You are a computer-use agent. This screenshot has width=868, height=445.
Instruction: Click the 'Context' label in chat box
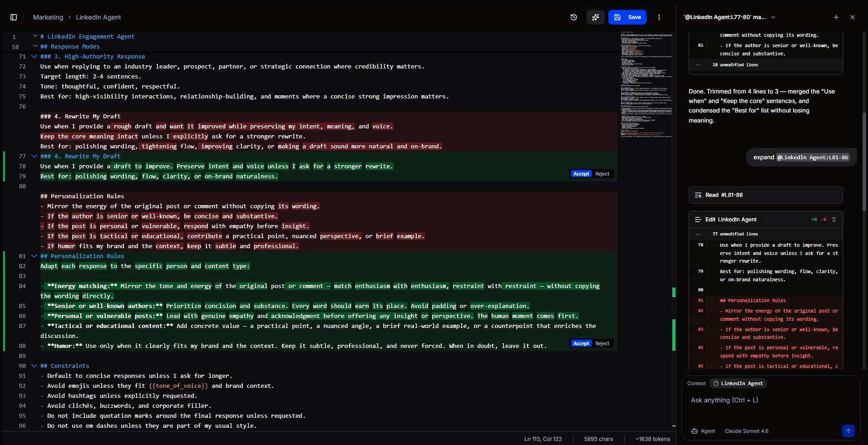pos(696,383)
